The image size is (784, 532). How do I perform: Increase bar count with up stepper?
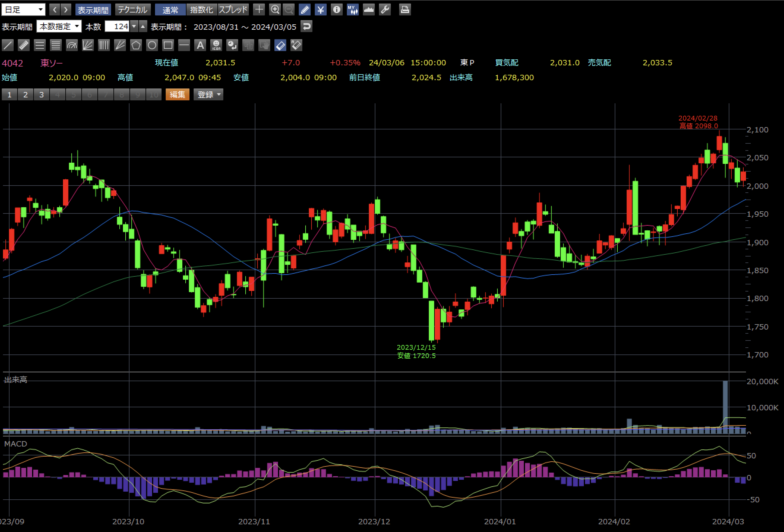[143, 26]
